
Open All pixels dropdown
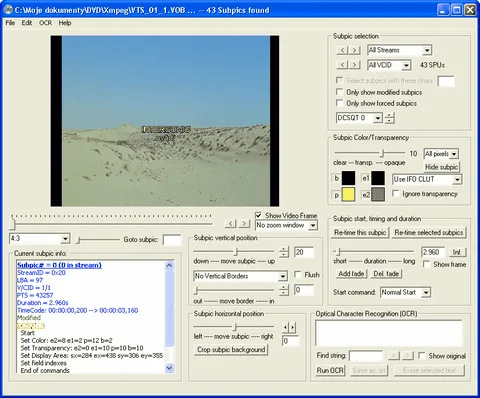click(x=454, y=154)
